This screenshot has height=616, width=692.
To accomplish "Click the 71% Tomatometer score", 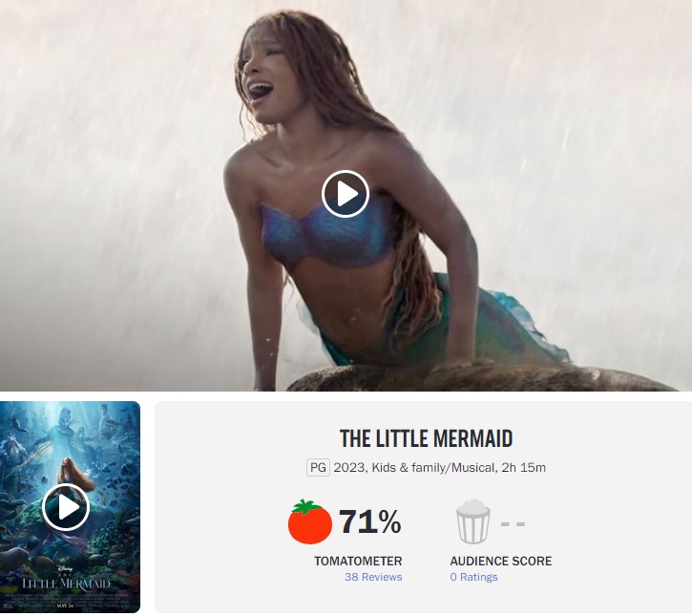I will [x=369, y=521].
